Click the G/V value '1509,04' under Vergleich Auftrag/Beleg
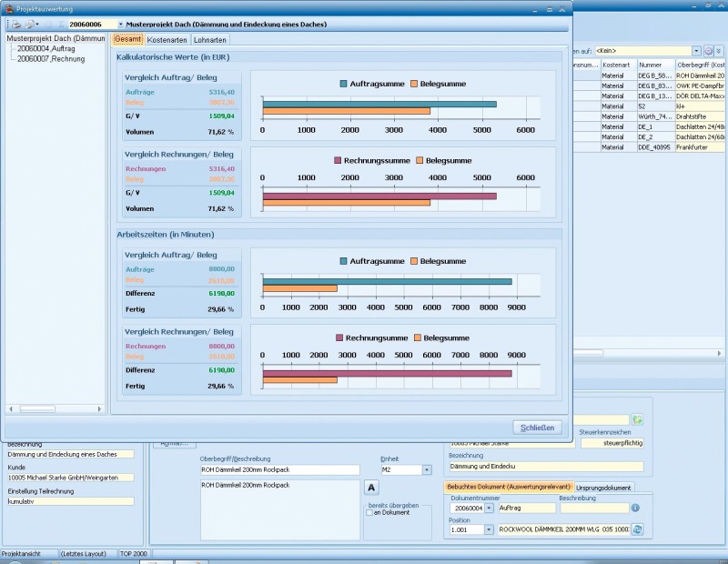This screenshot has height=564, width=728. (221, 116)
